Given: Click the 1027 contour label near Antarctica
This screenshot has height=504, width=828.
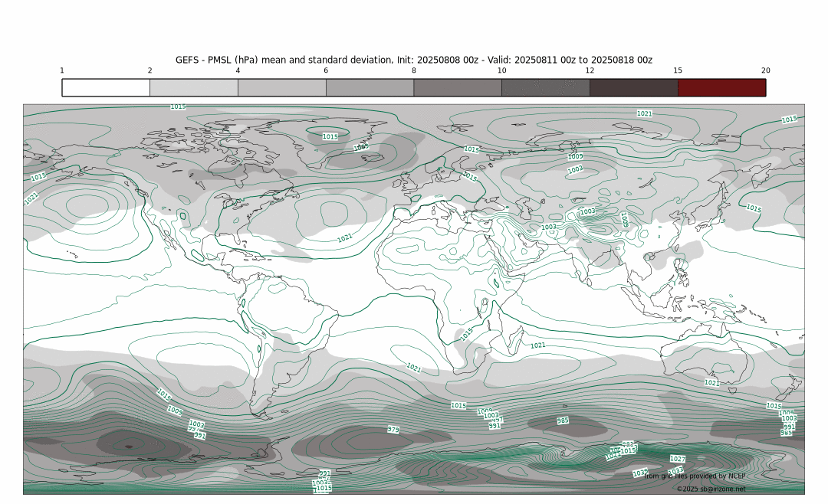Looking at the screenshot, I should (x=678, y=459).
